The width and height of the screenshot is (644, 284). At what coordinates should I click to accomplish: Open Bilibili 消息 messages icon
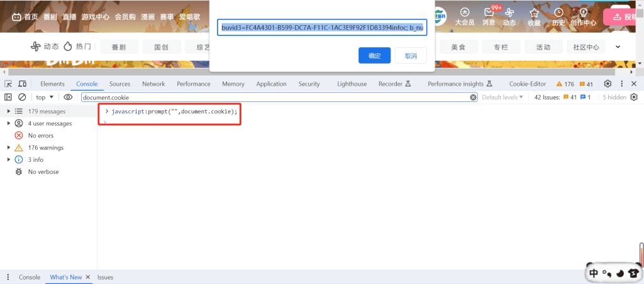tap(489, 16)
